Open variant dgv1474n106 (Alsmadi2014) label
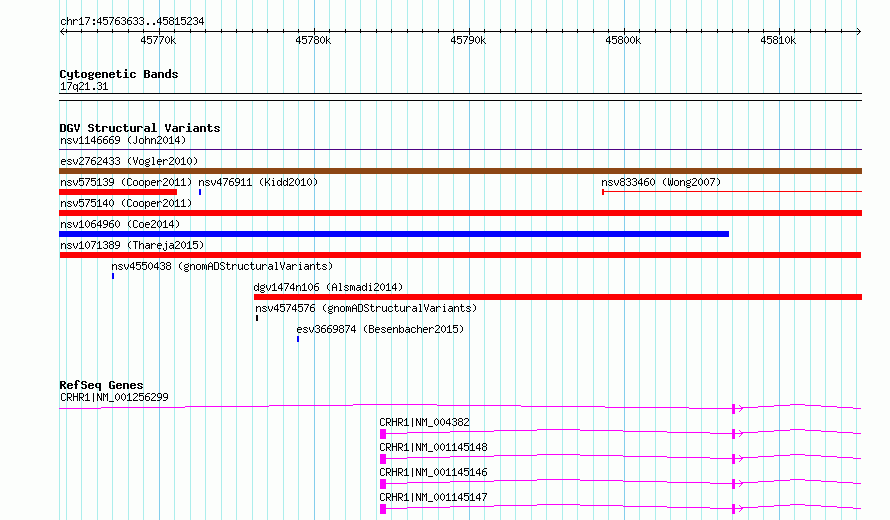 328,287
